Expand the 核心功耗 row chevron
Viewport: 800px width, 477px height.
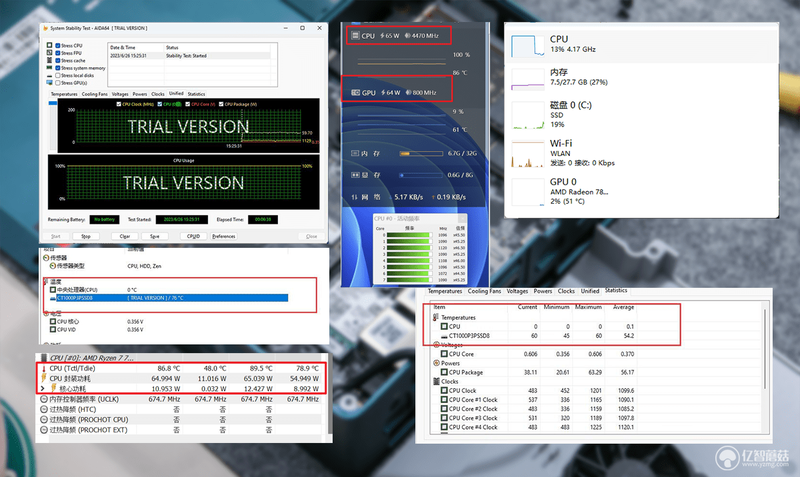click(x=43, y=389)
